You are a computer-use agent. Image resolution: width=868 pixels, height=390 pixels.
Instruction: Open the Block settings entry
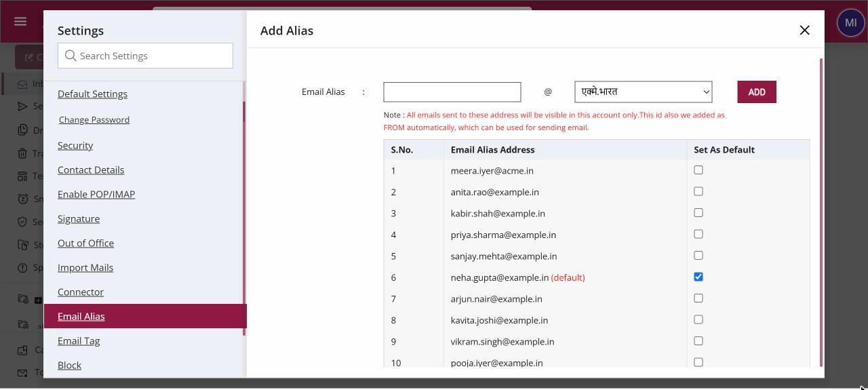(69, 365)
